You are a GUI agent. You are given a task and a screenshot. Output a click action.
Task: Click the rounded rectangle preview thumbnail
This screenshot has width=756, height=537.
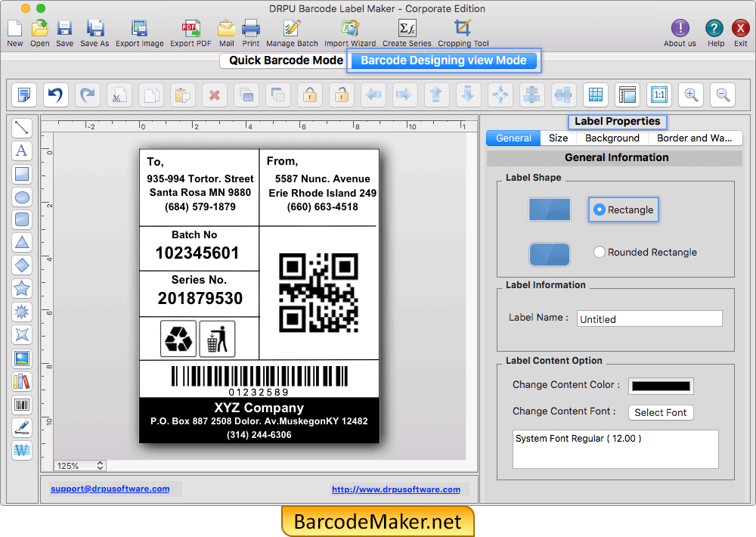[550, 254]
